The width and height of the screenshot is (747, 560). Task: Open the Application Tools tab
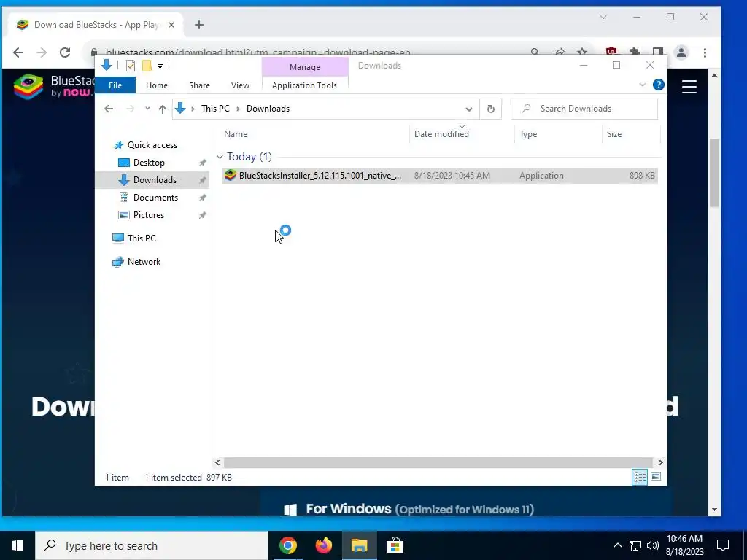304,85
